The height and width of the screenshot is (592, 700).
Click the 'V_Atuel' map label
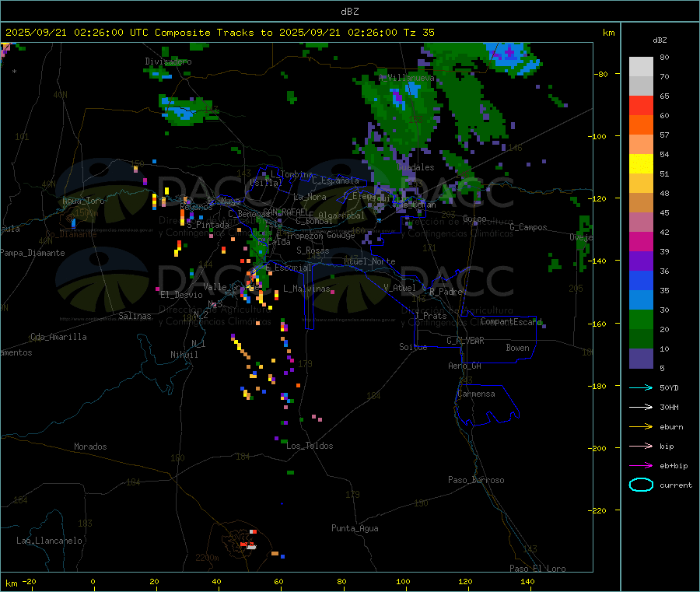[x=400, y=288]
